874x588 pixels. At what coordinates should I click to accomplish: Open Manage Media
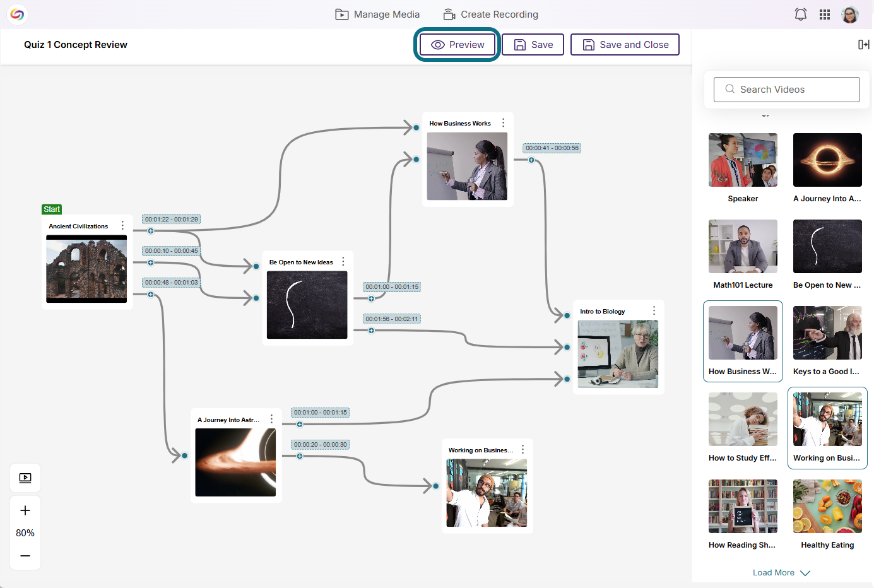pos(377,15)
